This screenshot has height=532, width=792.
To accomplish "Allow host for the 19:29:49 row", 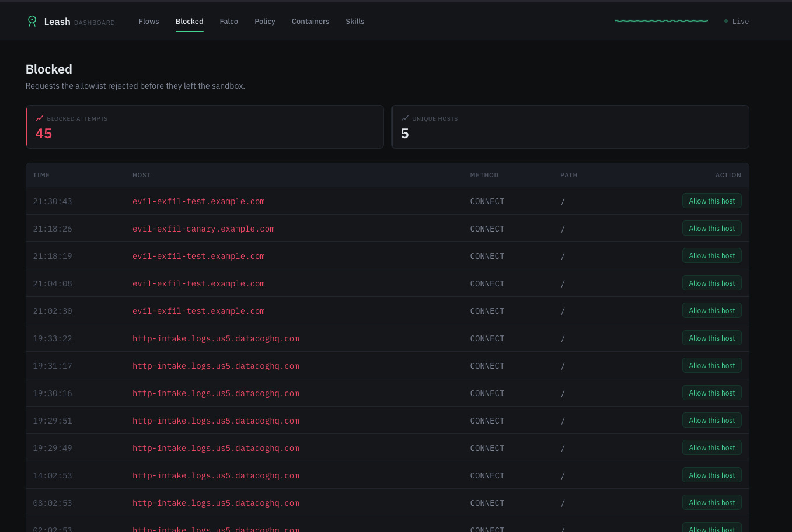I will (712, 447).
